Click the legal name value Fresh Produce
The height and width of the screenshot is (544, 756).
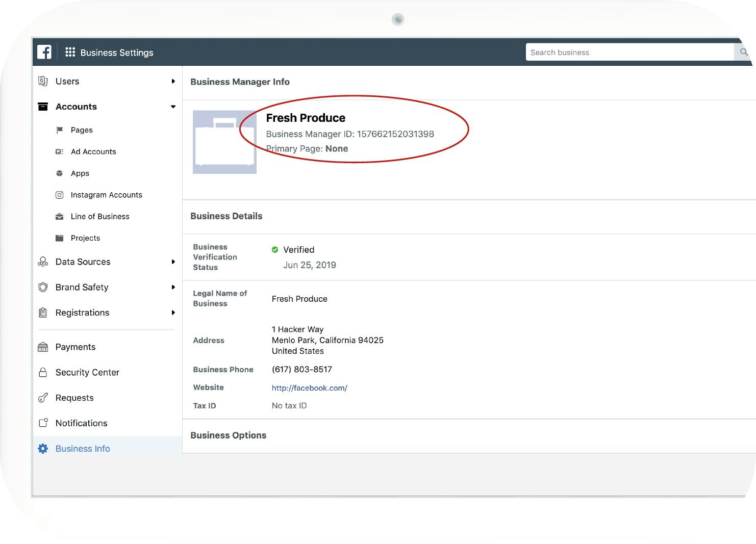[299, 299]
